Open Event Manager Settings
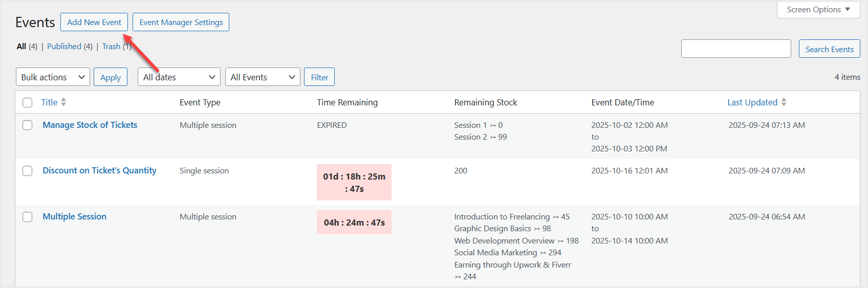 click(x=181, y=23)
